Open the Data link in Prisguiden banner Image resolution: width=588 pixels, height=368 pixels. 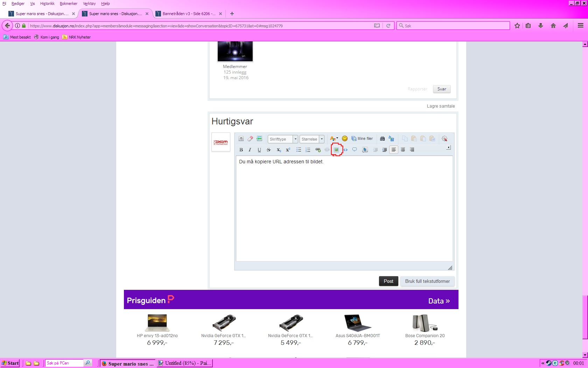click(439, 301)
